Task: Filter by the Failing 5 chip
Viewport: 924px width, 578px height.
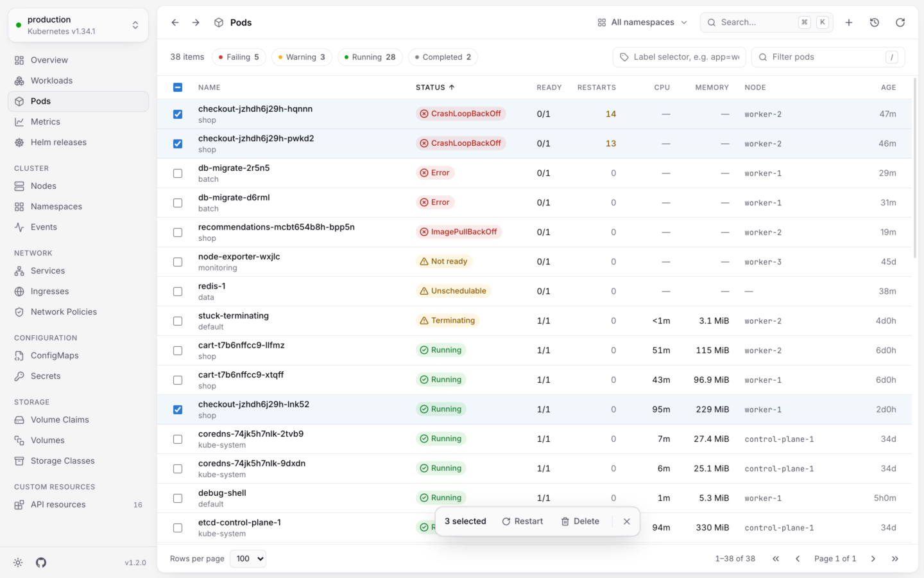Action: pos(239,57)
